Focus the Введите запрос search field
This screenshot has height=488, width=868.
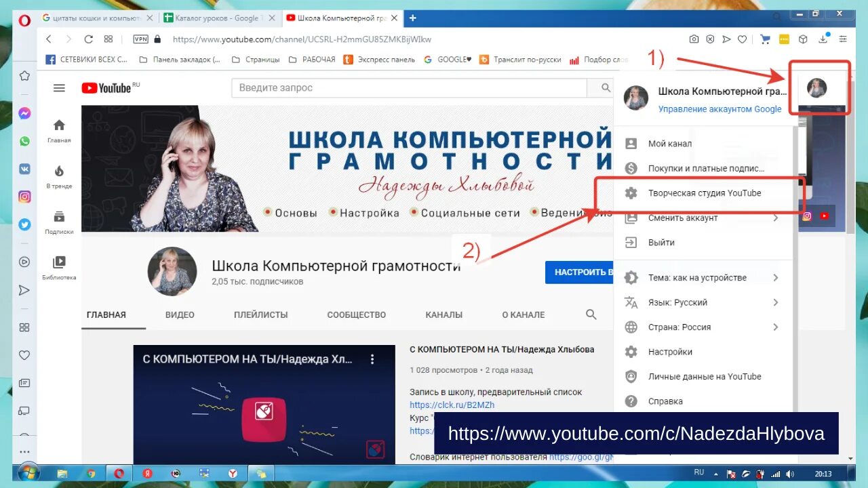click(x=409, y=87)
